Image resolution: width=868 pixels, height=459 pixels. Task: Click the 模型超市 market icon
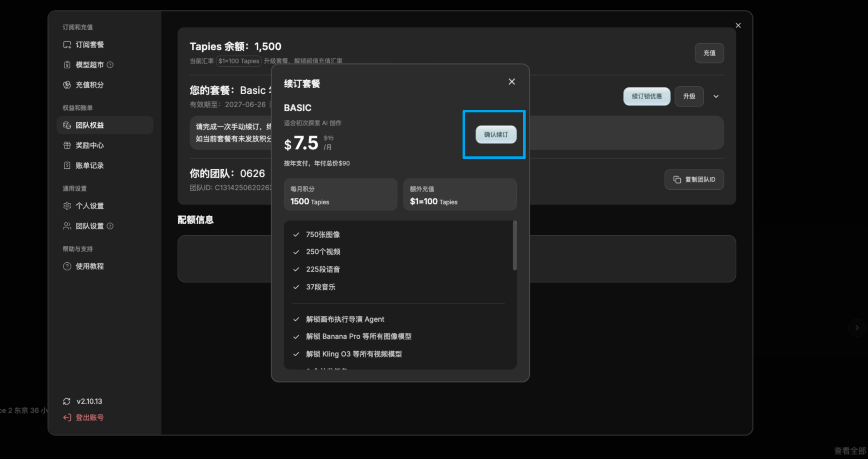pyautogui.click(x=67, y=65)
